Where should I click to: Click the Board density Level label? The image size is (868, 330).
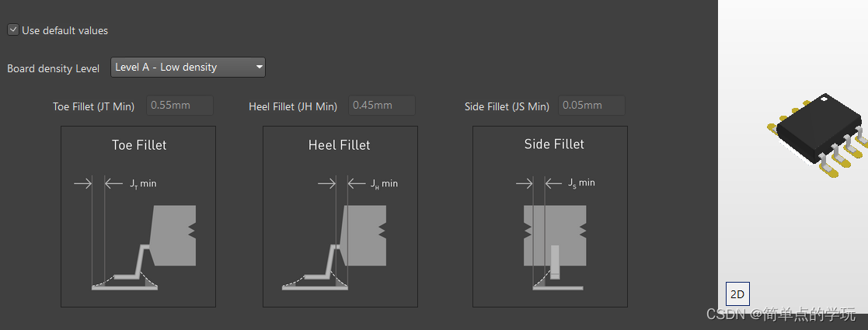[53, 68]
